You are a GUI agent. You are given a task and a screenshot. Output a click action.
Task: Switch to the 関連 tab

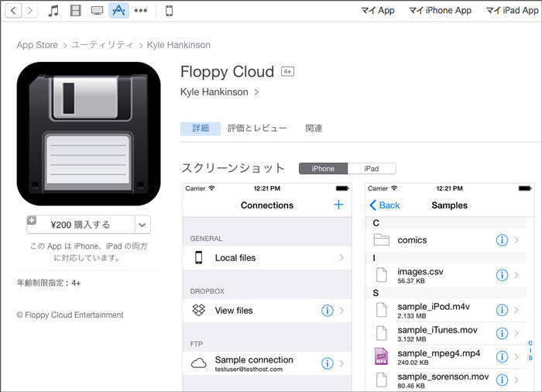pos(314,129)
